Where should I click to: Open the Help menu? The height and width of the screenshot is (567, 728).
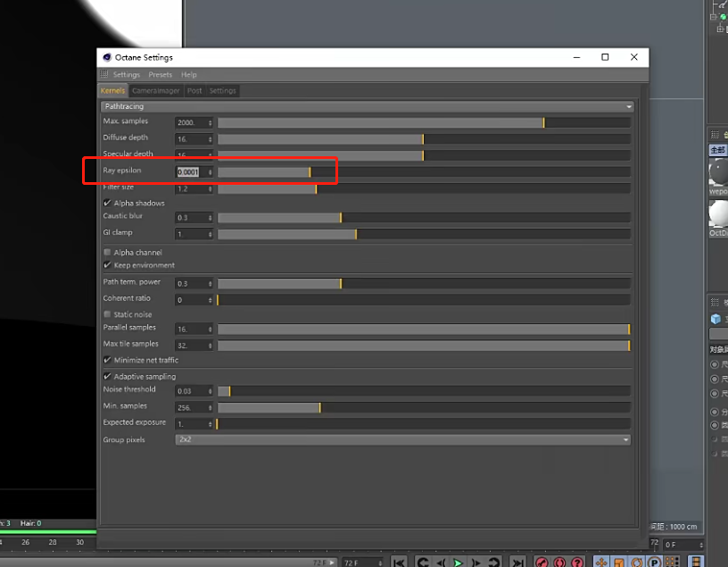pyautogui.click(x=188, y=74)
